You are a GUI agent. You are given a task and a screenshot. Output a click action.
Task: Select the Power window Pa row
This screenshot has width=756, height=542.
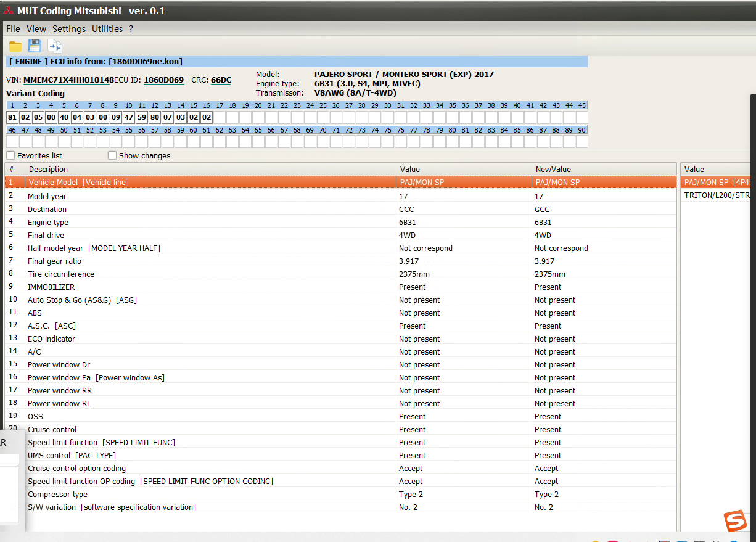pyautogui.click(x=340, y=377)
